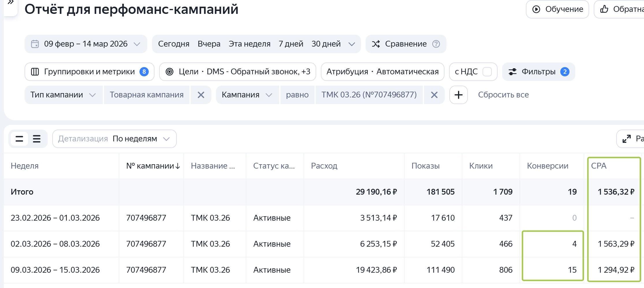Click the Обучение button
The height and width of the screenshot is (288, 644).
tap(557, 9)
